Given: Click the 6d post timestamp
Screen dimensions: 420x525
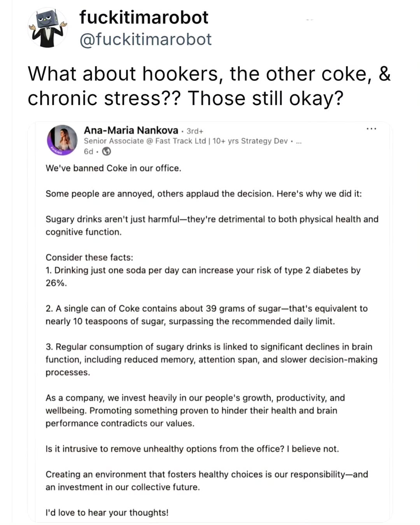Looking at the screenshot, I should 88,152.
